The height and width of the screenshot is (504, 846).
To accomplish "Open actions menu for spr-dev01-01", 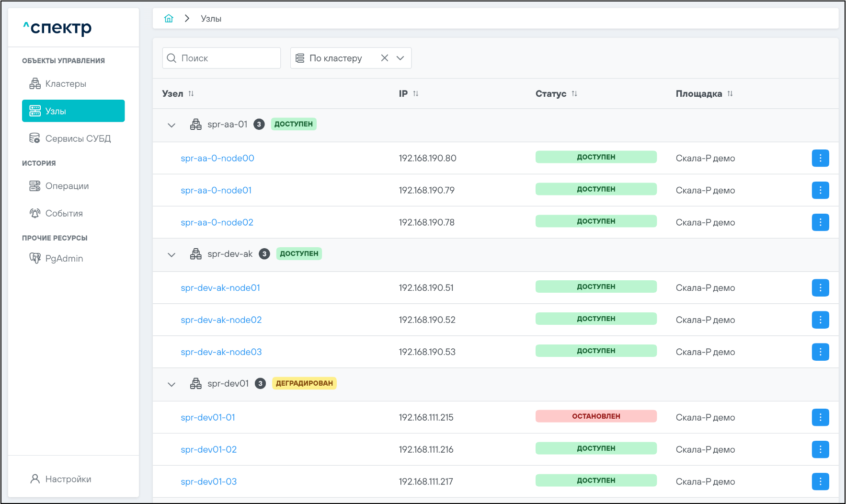I will [820, 417].
